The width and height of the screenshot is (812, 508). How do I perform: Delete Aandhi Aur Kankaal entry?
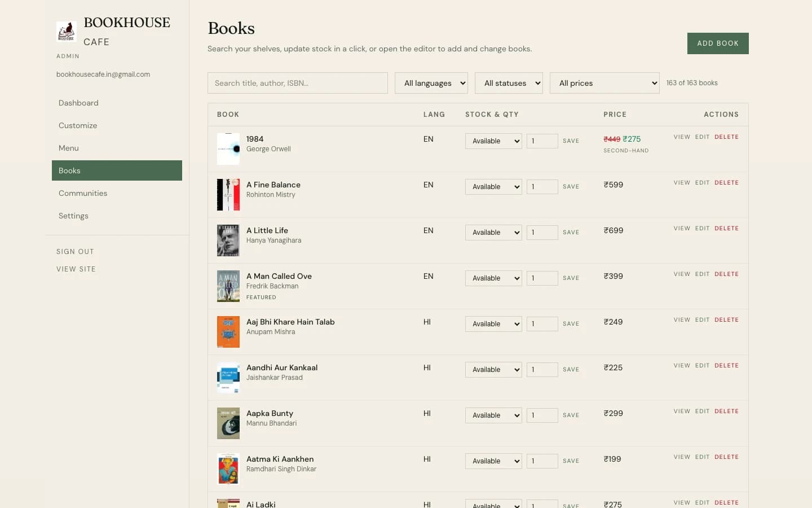coord(726,366)
